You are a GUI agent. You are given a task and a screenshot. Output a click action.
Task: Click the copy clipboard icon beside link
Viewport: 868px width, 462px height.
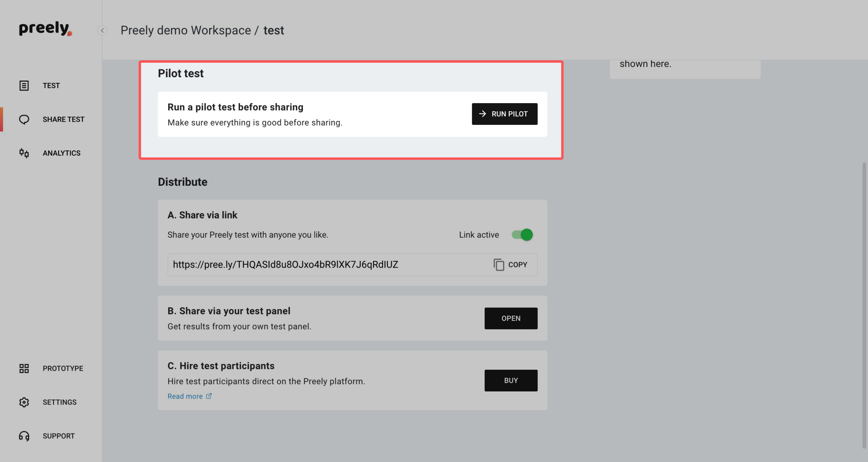click(499, 265)
